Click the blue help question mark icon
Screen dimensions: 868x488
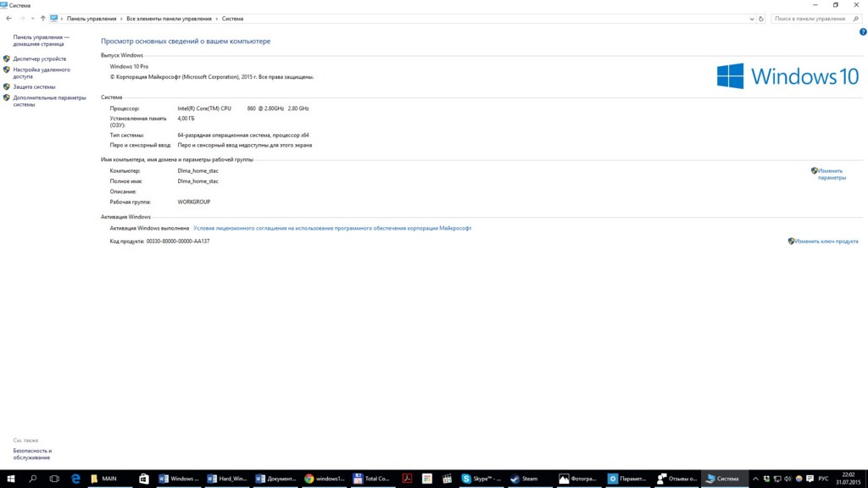pos(863,32)
